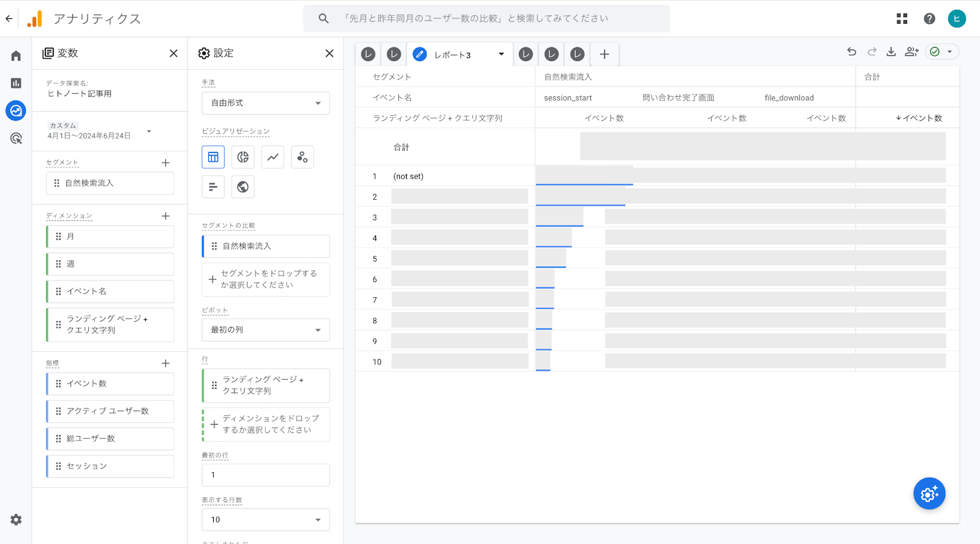Image resolution: width=980 pixels, height=544 pixels.
Task: Click the segment drop zone in settings
Action: (x=266, y=279)
